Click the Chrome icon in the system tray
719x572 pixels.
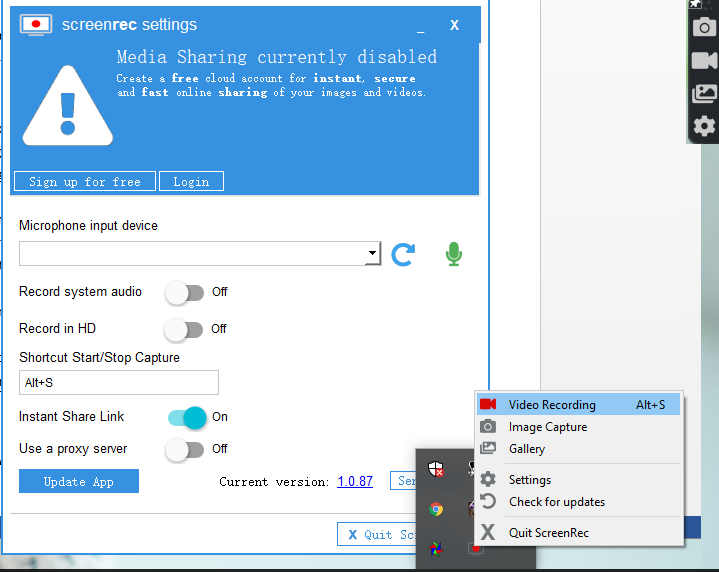click(x=436, y=509)
